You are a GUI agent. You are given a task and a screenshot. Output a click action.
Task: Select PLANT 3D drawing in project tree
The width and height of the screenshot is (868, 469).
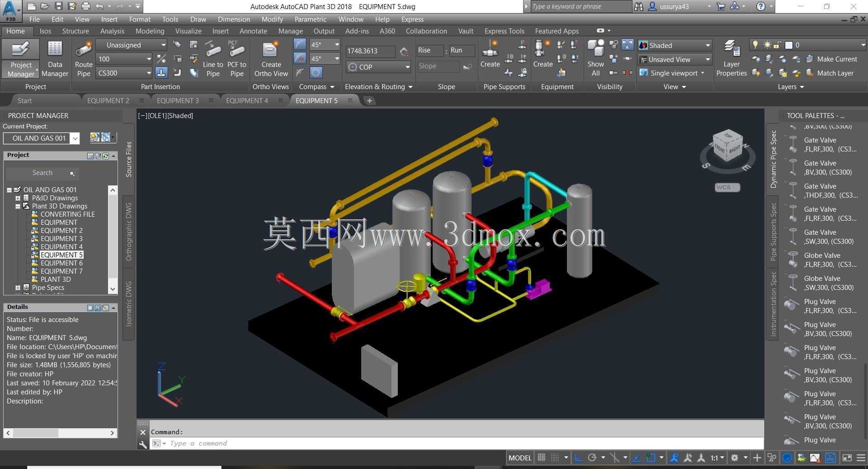(56, 280)
